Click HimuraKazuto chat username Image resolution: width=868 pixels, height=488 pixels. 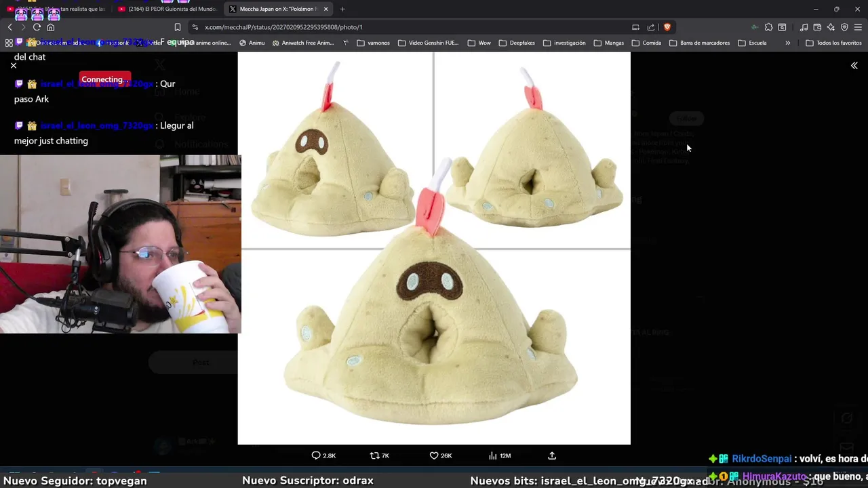[774, 476]
